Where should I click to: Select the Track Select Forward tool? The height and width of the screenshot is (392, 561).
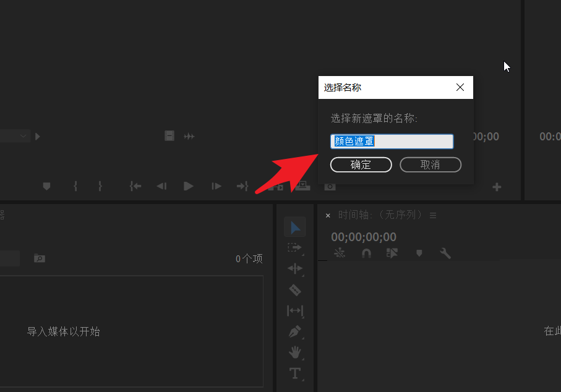(295, 248)
